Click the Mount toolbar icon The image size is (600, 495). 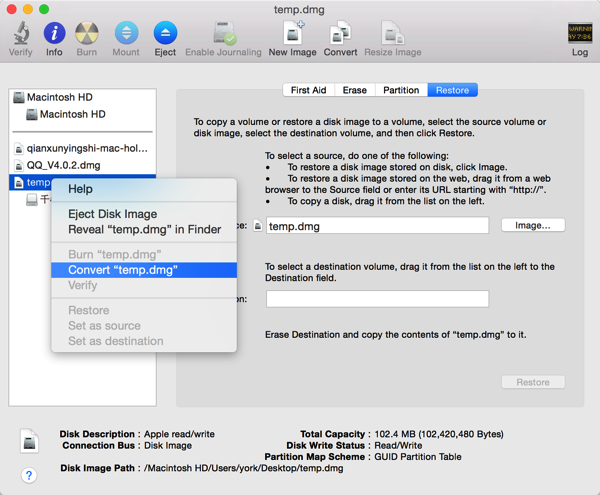click(x=126, y=33)
